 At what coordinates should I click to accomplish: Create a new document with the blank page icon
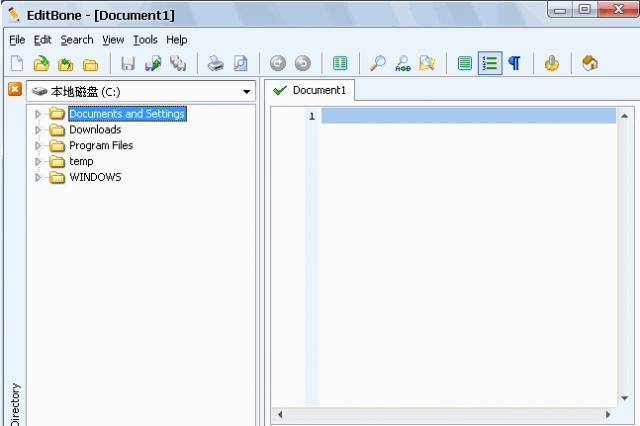point(17,64)
